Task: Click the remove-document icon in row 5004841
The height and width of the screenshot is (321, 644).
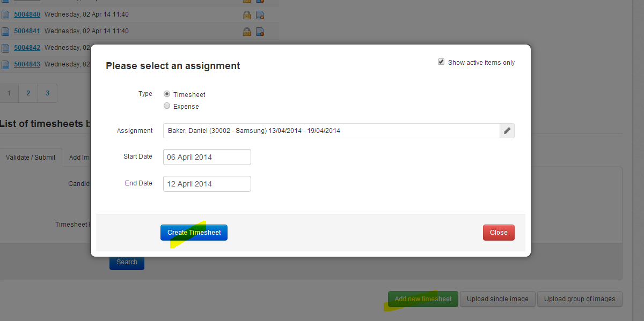Action: 260,32
